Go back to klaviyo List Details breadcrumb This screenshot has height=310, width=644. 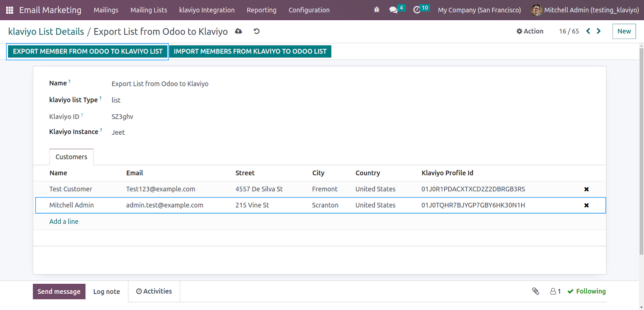[x=46, y=31]
